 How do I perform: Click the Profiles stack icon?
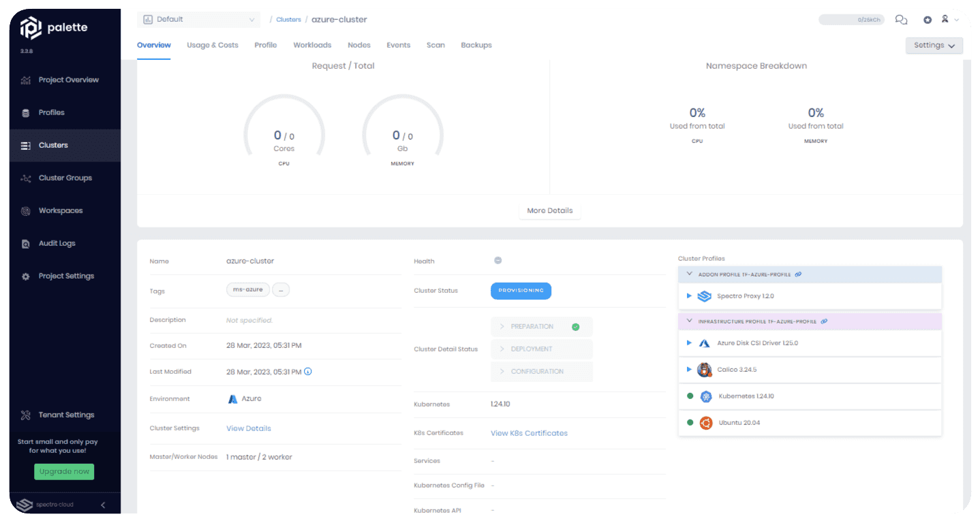26,113
